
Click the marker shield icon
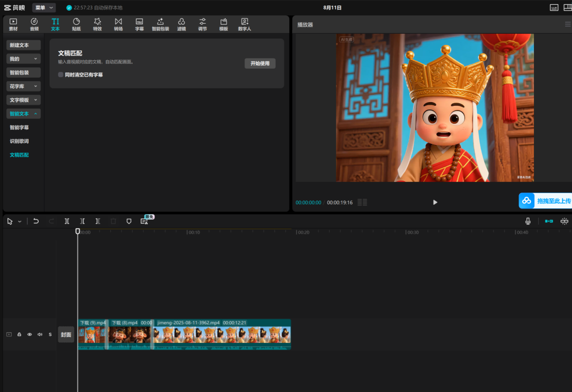[x=129, y=221]
